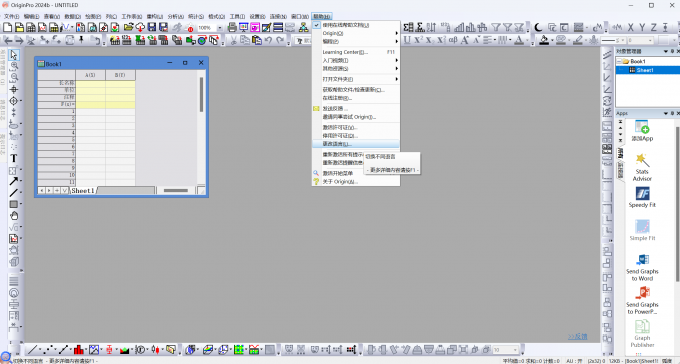Open the line width dropdown showing 0
Viewport: 680px width, 364px height.
[x=650, y=40]
